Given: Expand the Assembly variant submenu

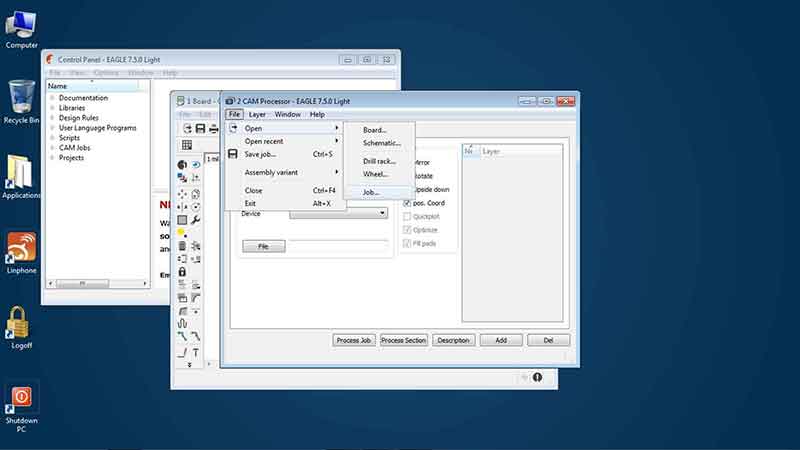Looking at the screenshot, I should pyautogui.click(x=285, y=172).
